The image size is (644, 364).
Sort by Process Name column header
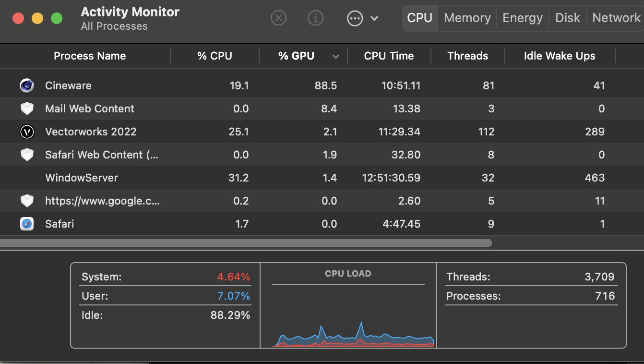click(x=90, y=56)
